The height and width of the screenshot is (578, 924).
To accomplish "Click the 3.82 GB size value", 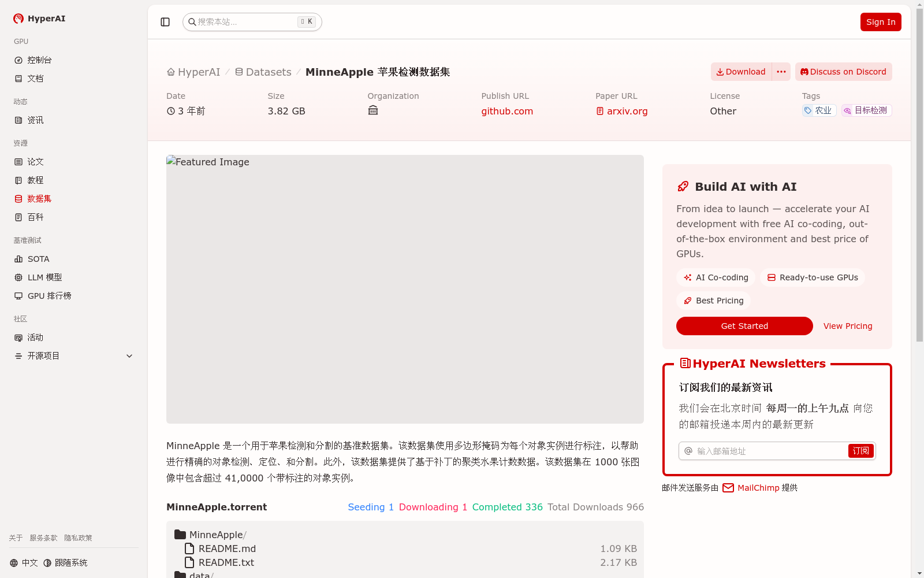I will pyautogui.click(x=286, y=111).
